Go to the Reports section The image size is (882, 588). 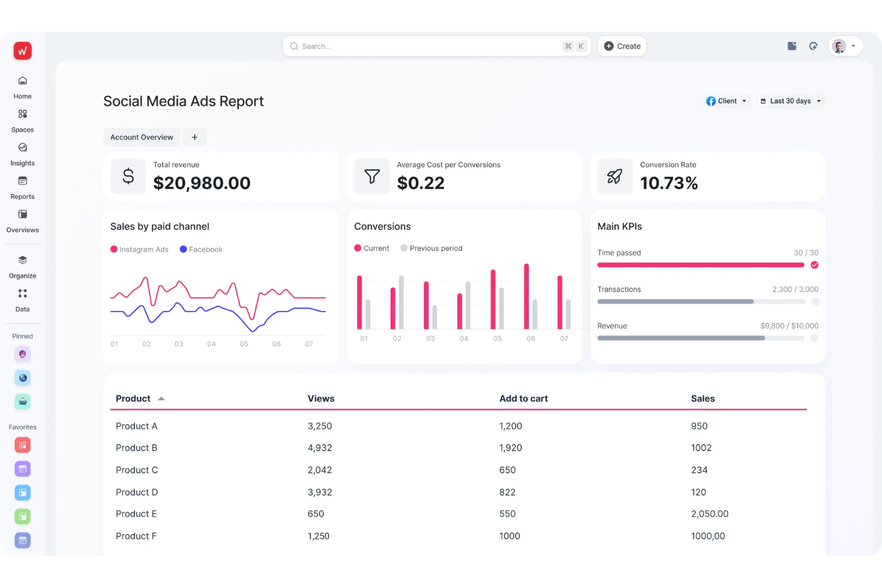tap(22, 186)
